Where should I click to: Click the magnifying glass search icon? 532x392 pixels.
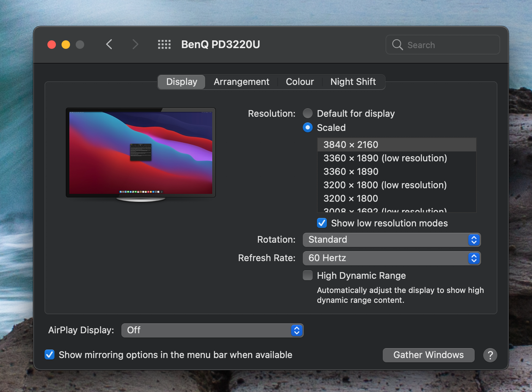pos(398,45)
